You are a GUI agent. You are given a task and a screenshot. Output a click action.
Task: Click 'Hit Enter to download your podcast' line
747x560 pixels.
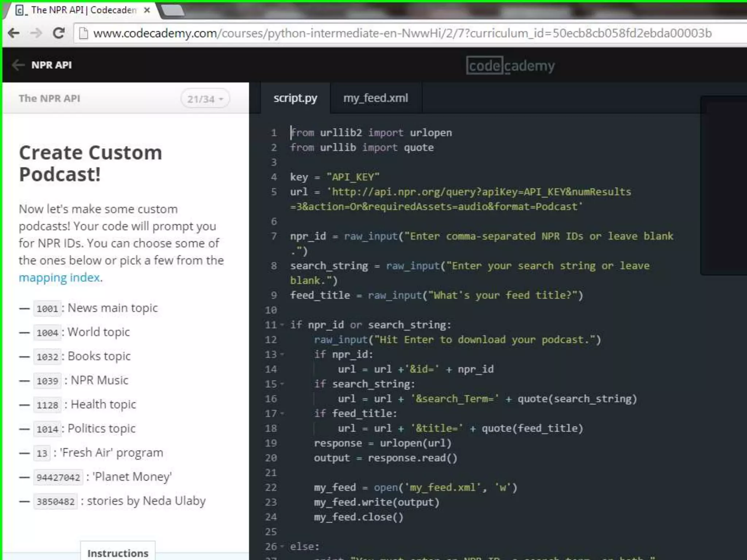[x=457, y=340]
